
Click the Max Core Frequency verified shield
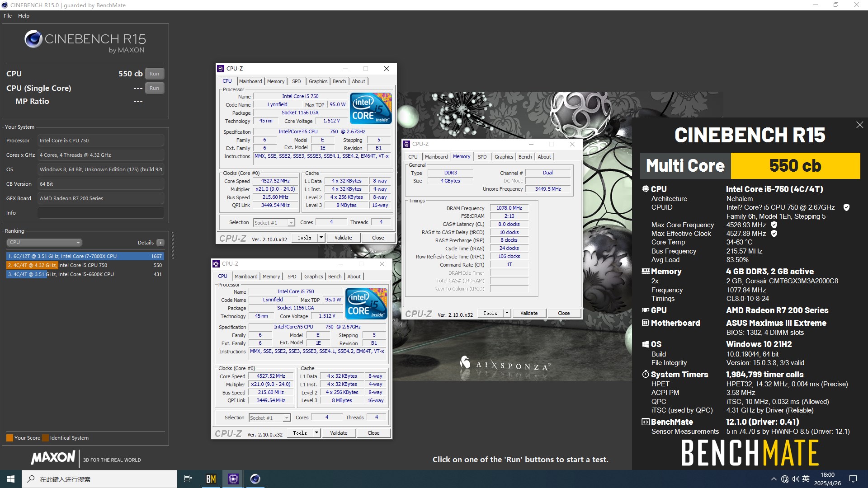pos(774,225)
